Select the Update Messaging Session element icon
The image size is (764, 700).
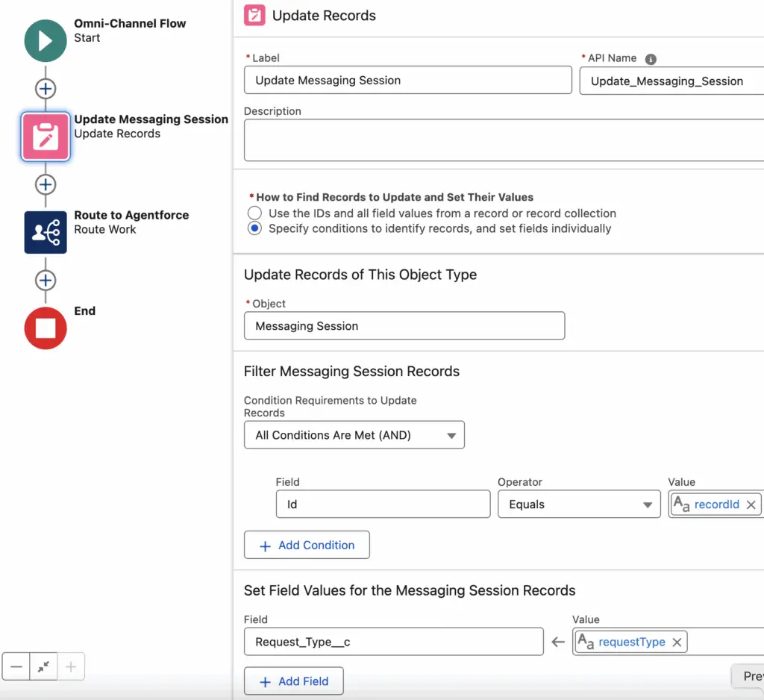click(x=46, y=137)
